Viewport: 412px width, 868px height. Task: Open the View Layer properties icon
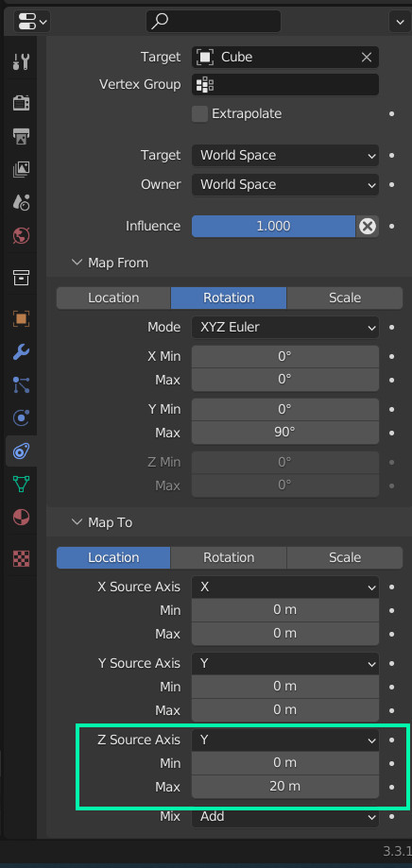pyautogui.click(x=21, y=169)
